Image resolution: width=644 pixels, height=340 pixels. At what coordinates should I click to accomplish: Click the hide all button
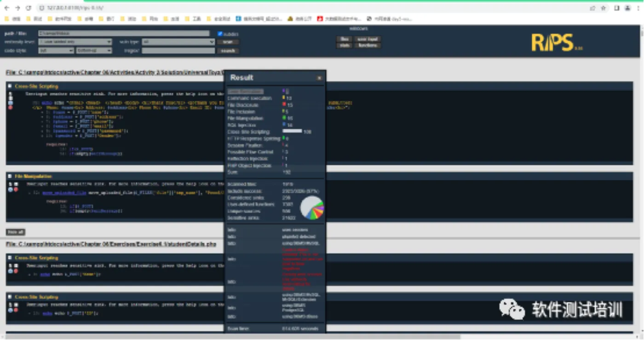pyautogui.click(x=15, y=232)
